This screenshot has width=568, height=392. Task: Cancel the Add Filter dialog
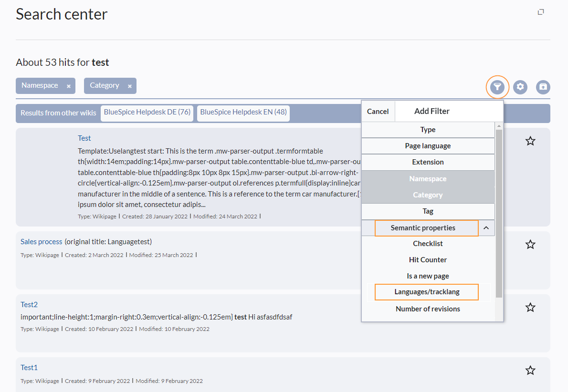[378, 112]
